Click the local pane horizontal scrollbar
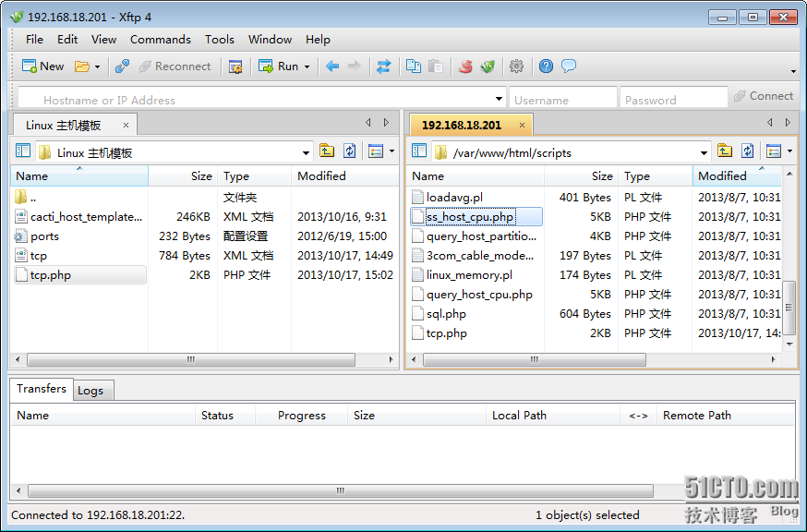 (191, 359)
